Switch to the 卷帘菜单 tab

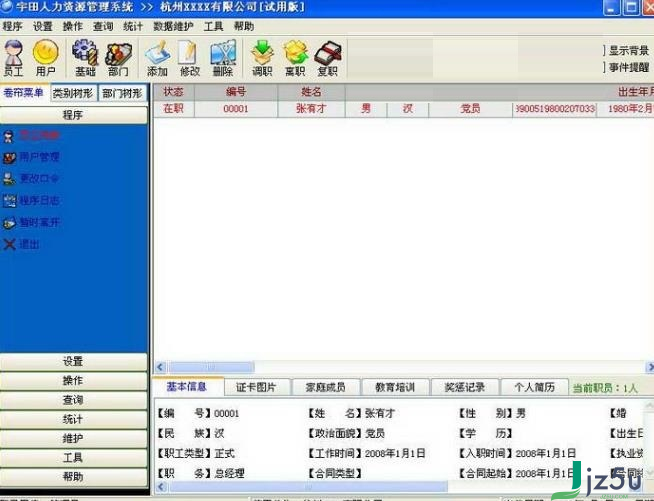[24, 93]
